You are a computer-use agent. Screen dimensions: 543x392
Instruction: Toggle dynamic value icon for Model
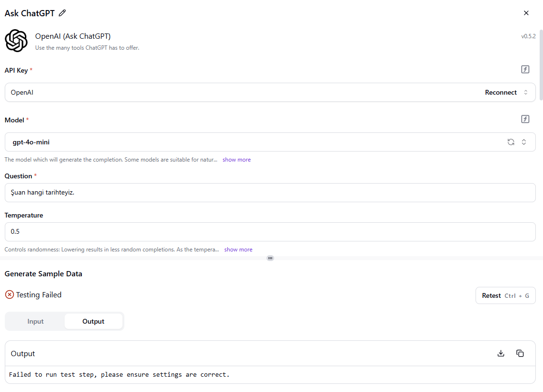(x=525, y=120)
